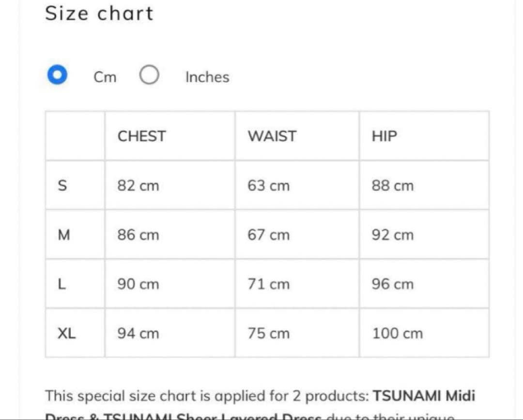Image resolution: width=523 pixels, height=420 pixels.
Task: Click the 100 cm hip cell
Action: click(x=397, y=333)
